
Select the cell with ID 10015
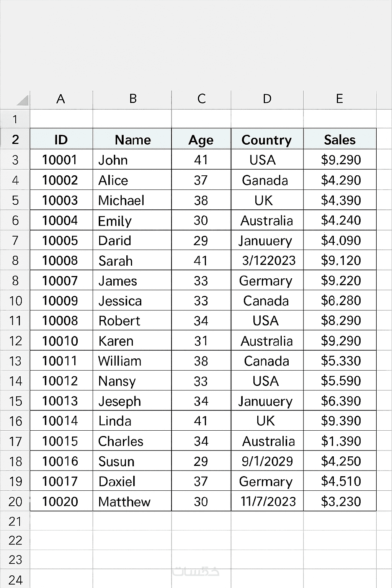61,441
